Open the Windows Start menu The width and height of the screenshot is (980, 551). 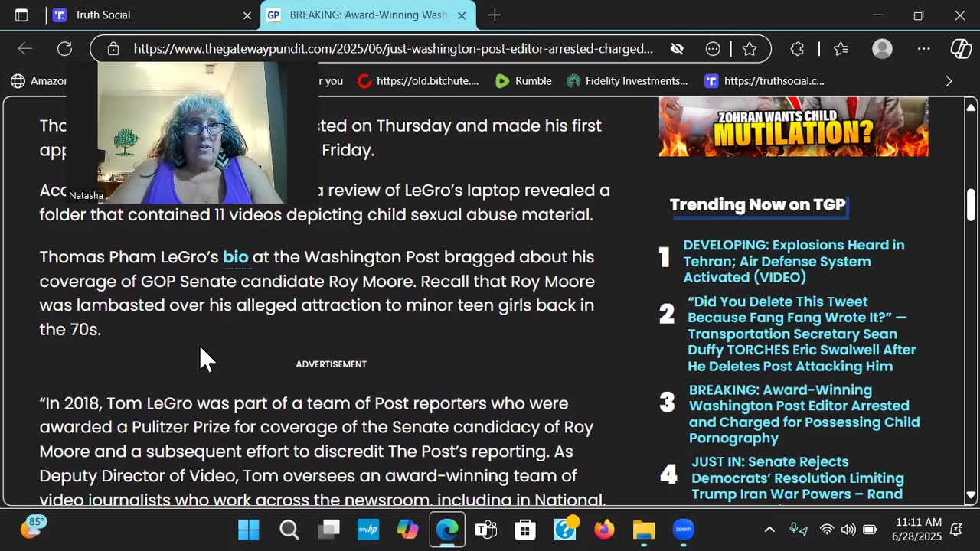coord(249,530)
